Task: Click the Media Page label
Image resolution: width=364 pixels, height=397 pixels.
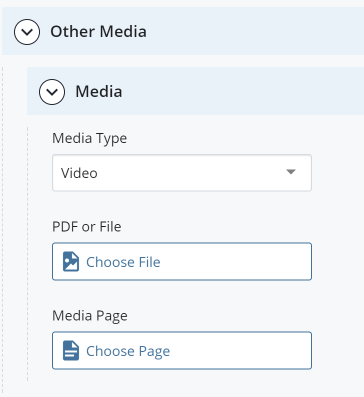Action: (90, 316)
